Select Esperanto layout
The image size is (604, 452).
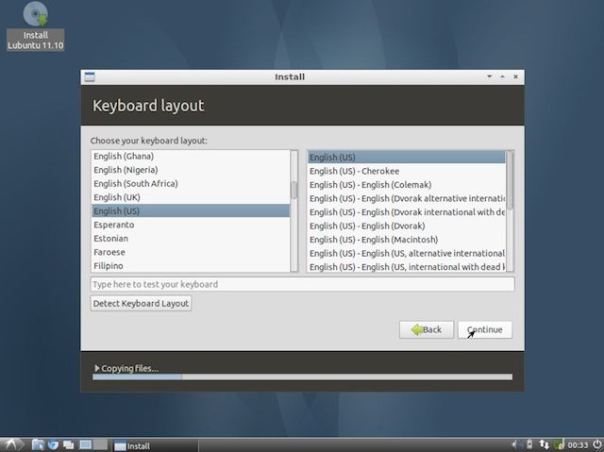(191, 225)
